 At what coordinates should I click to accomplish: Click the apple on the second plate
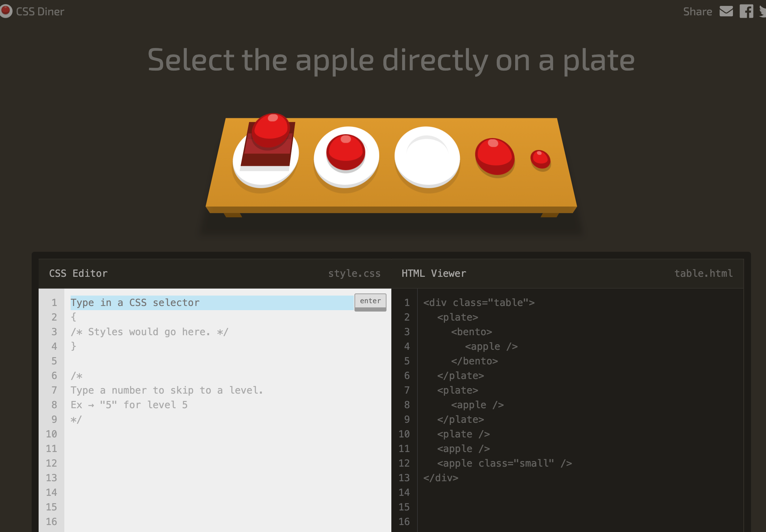click(x=345, y=152)
